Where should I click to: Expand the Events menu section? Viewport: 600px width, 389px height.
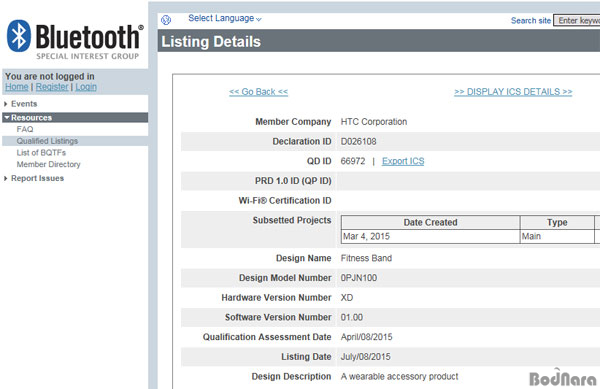(24, 104)
